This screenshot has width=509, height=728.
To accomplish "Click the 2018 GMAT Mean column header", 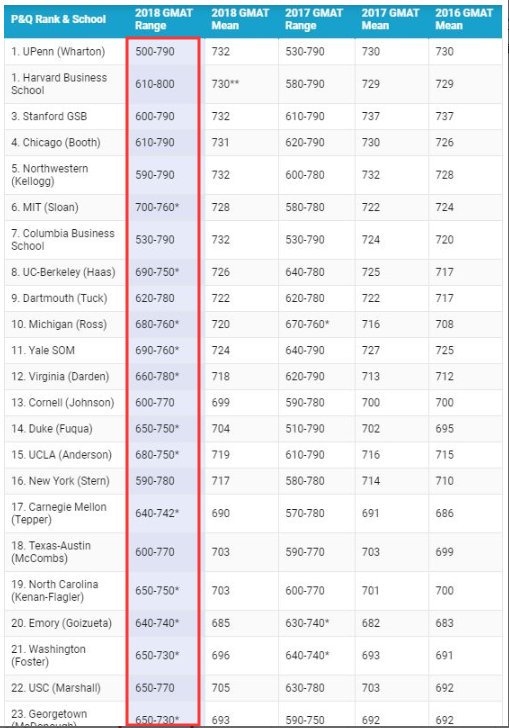I will point(240,20).
